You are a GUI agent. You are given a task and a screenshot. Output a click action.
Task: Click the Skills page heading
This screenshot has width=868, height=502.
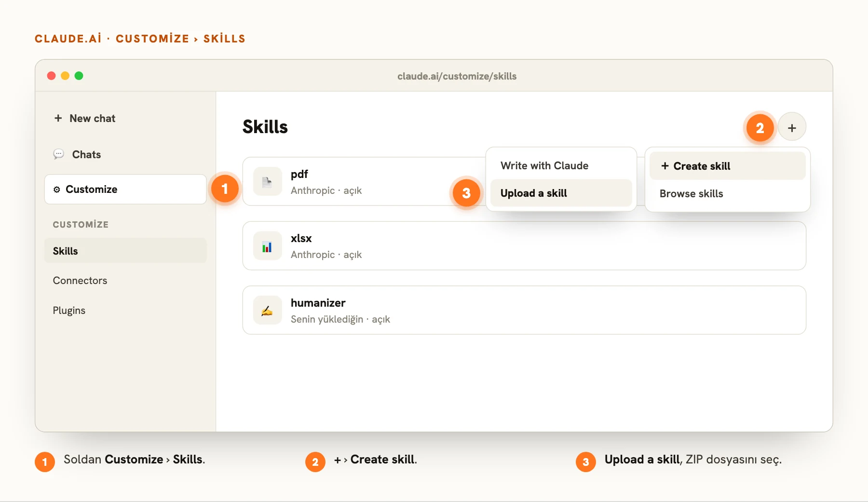click(265, 127)
